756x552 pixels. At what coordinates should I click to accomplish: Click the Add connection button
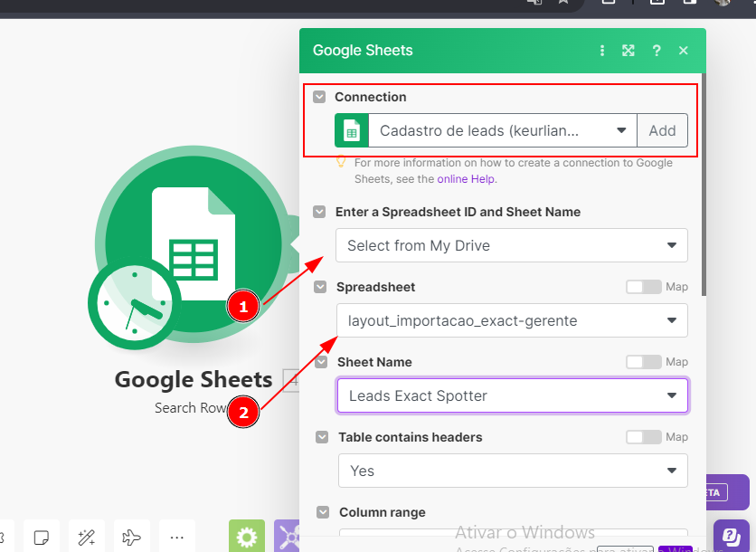coord(663,130)
